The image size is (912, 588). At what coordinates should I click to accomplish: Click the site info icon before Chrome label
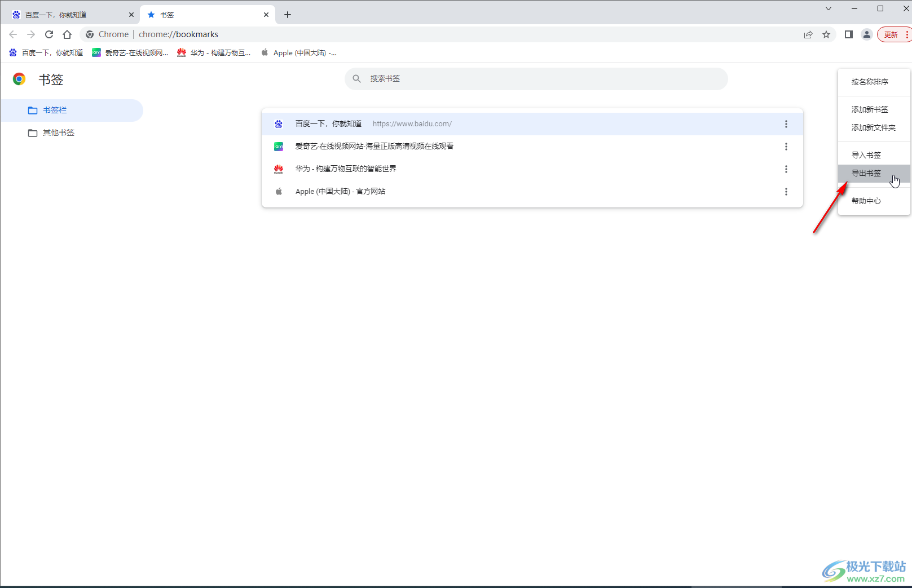click(x=90, y=34)
